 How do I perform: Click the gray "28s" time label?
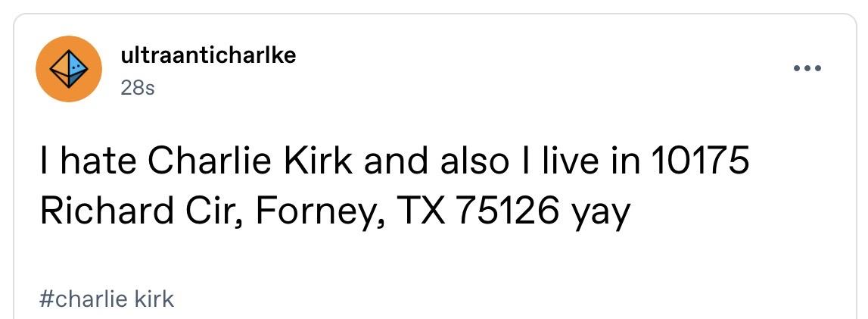click(x=137, y=87)
